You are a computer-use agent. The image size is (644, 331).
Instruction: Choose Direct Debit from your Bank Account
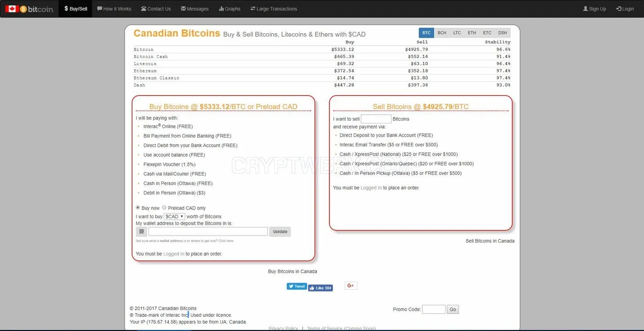190,145
